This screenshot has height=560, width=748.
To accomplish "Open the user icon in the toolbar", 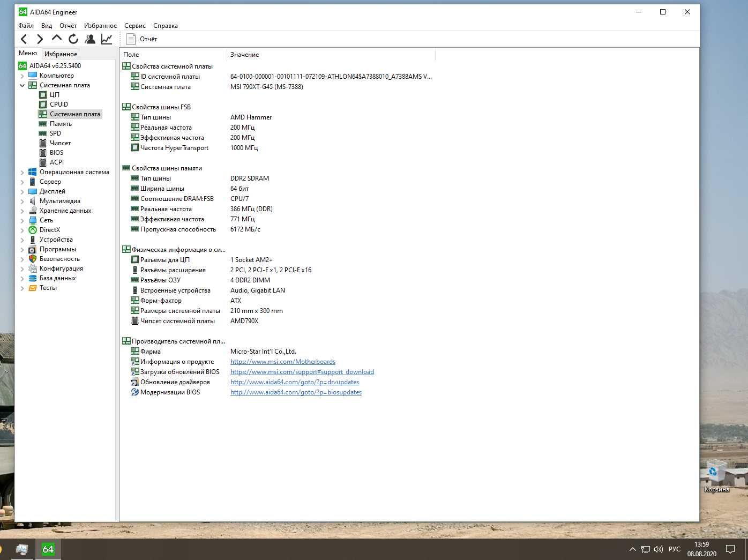I will (90, 39).
